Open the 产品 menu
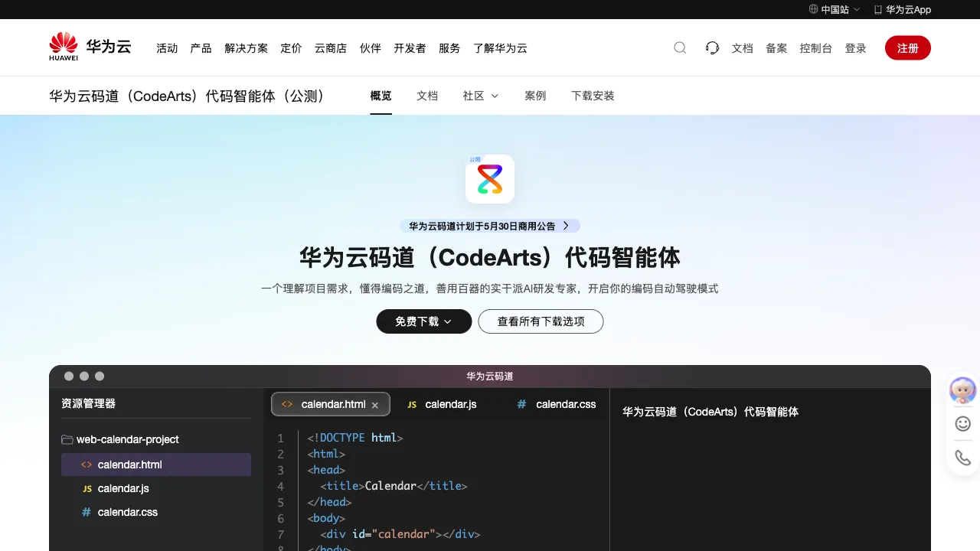Image resolution: width=980 pixels, height=551 pixels. coord(201,47)
